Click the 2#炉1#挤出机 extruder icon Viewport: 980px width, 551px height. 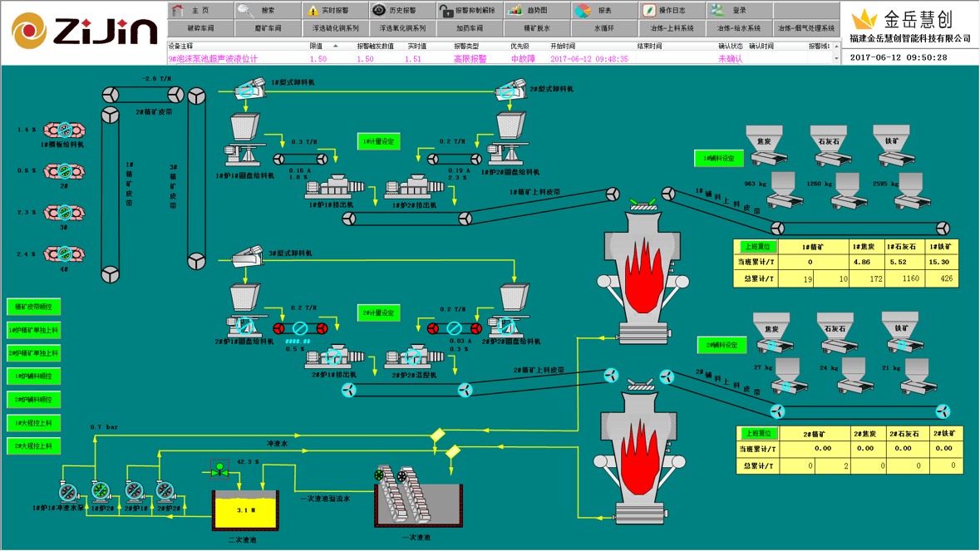click(x=332, y=357)
